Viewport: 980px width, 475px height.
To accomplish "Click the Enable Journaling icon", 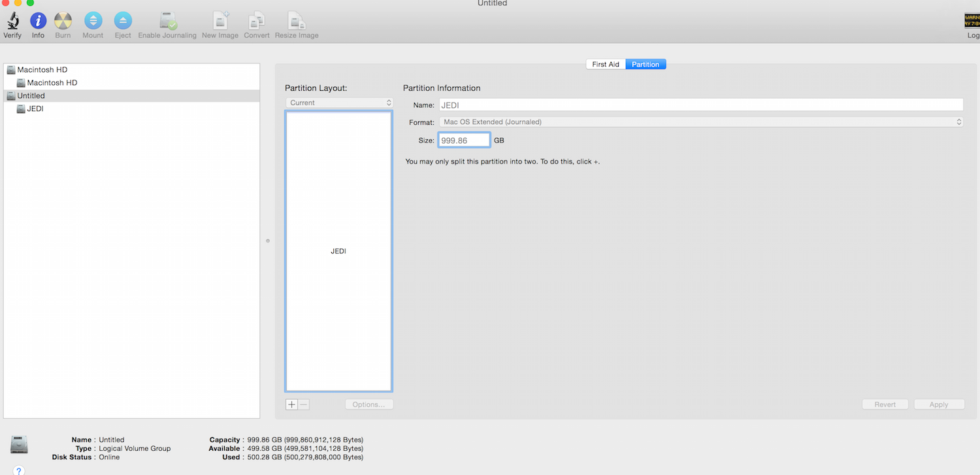I will [x=168, y=21].
